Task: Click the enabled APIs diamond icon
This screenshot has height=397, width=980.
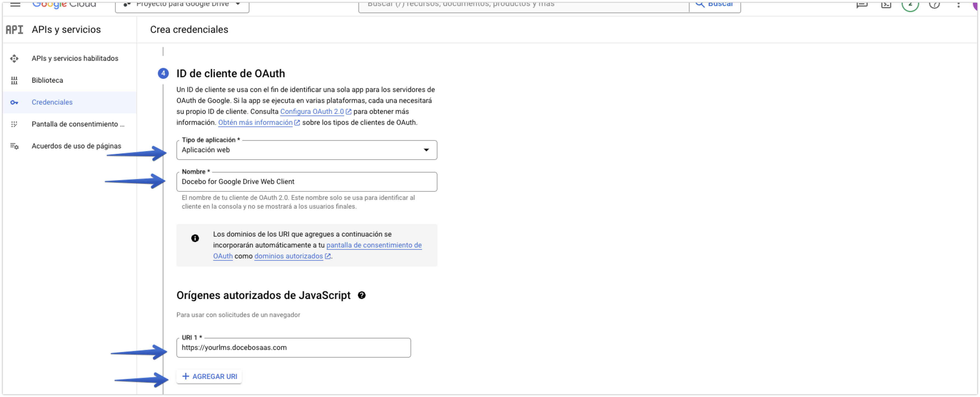Action: (15, 59)
